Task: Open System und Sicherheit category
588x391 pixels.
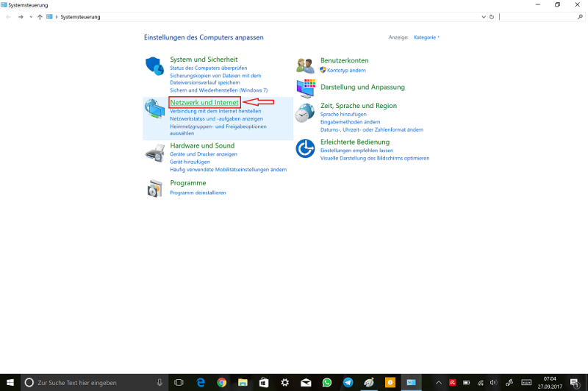Action: (204, 60)
